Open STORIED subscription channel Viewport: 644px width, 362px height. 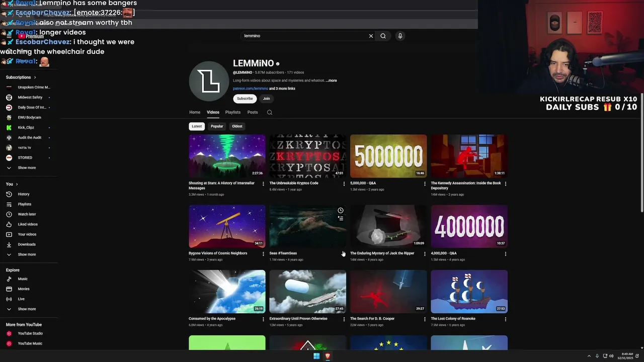tap(25, 158)
